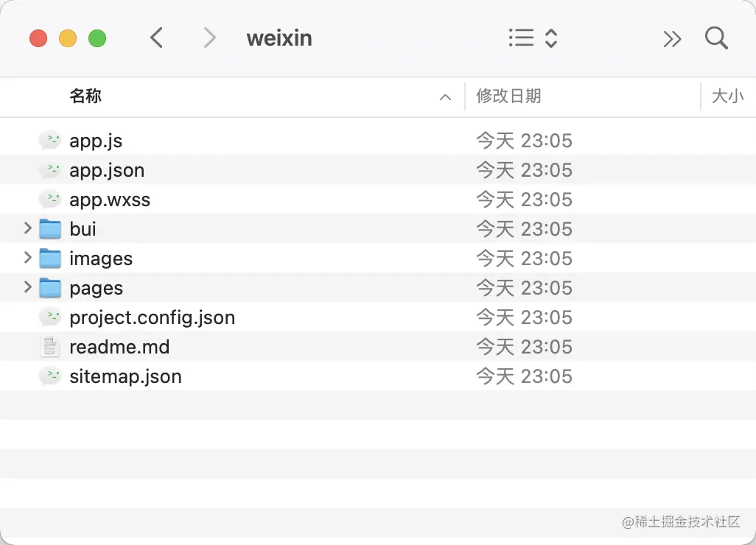The width and height of the screenshot is (756, 545).
Task: Open the readme.md document icon
Action: tap(49, 346)
